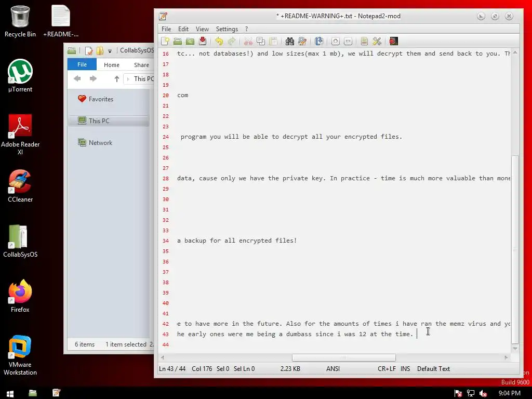Undo the last edit in Notepad2-mod
The height and width of the screenshot is (399, 532).
click(219, 42)
